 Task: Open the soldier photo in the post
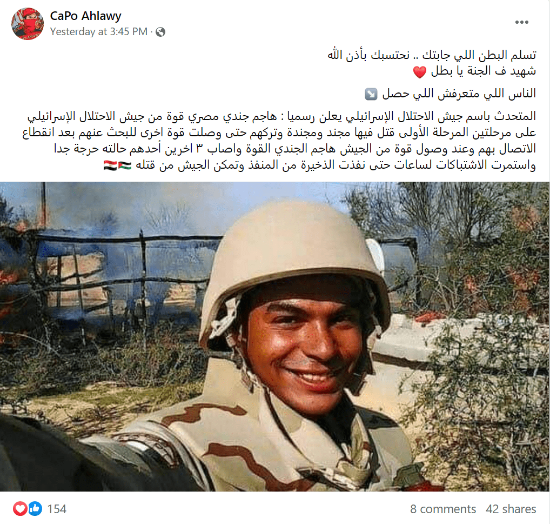pos(275,336)
